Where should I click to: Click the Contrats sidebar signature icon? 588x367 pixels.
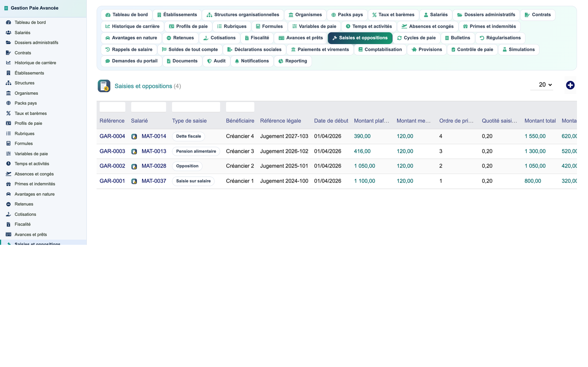click(x=8, y=52)
